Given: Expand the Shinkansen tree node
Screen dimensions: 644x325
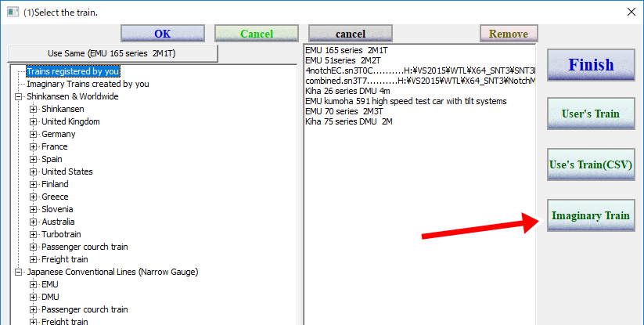Looking at the screenshot, I should tap(34, 109).
